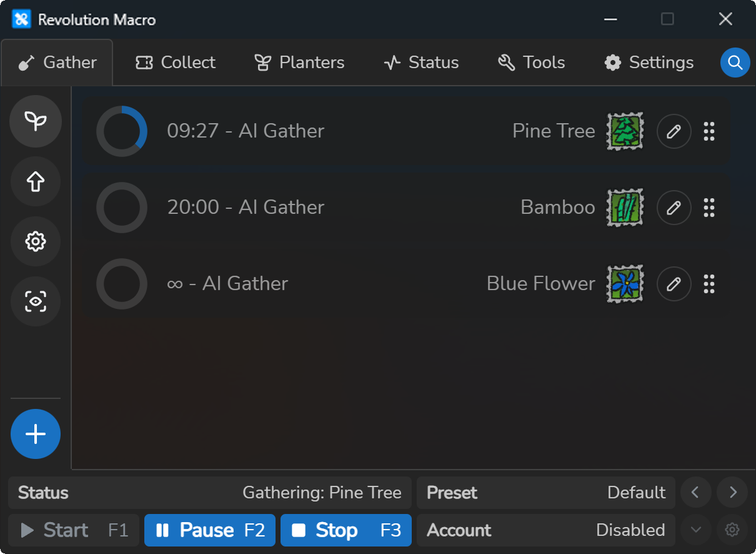756x554 pixels.
Task: Edit the Pine Tree gather entry
Action: [674, 131]
